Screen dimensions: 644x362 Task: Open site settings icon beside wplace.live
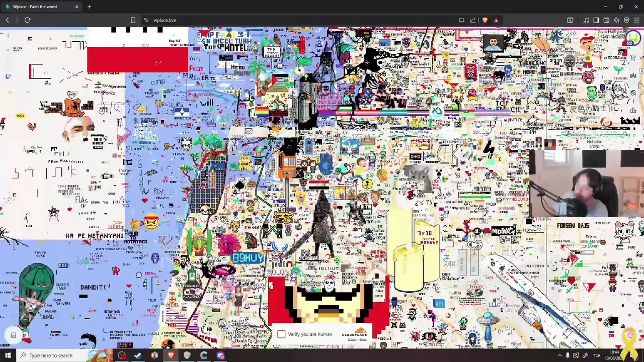tap(146, 20)
